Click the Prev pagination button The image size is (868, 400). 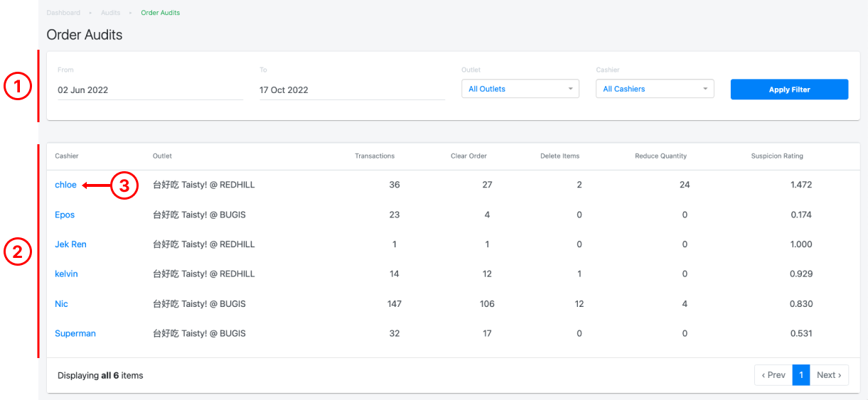[x=773, y=375]
